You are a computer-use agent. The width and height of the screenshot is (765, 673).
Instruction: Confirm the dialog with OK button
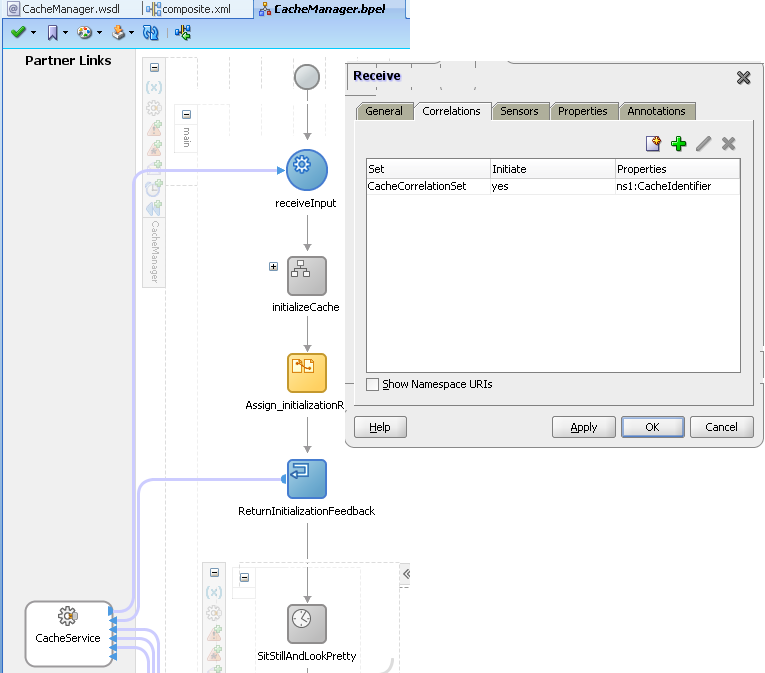651,427
